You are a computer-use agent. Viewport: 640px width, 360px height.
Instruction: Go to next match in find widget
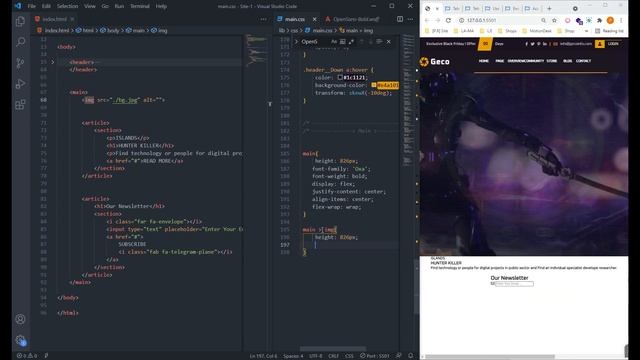[371, 42]
